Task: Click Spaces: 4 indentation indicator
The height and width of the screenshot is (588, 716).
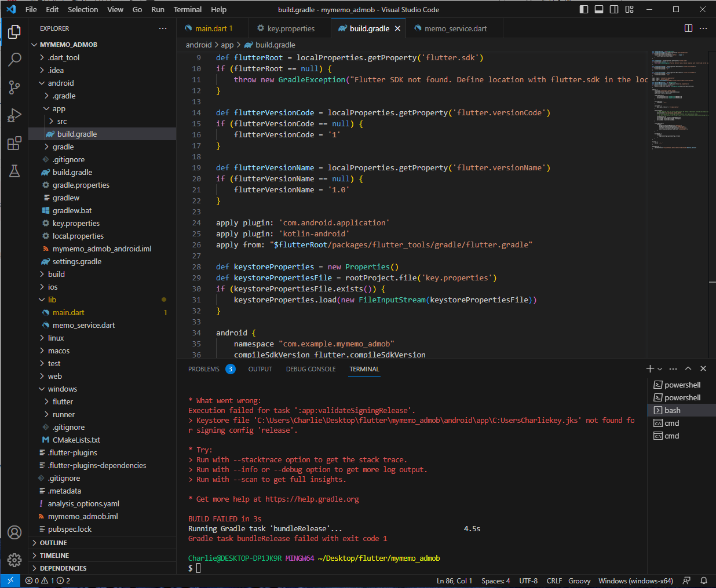Action: 496,580
